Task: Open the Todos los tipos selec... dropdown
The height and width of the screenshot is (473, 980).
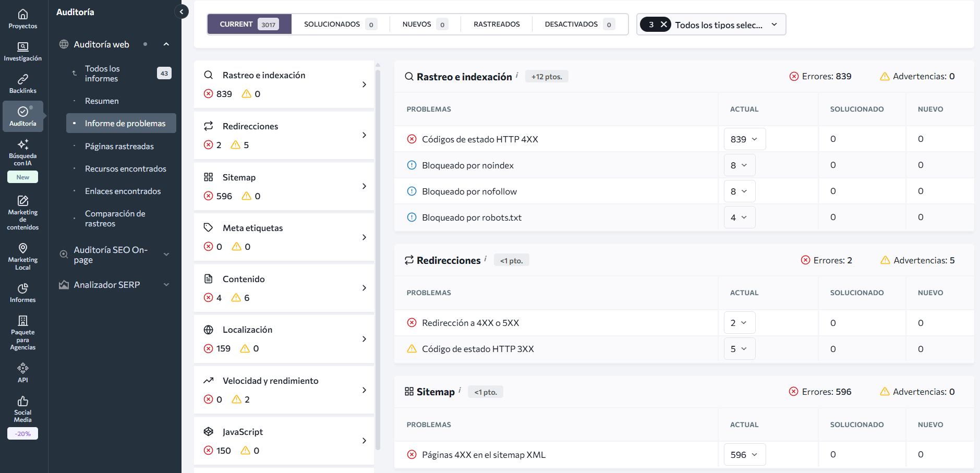Action: pos(711,25)
